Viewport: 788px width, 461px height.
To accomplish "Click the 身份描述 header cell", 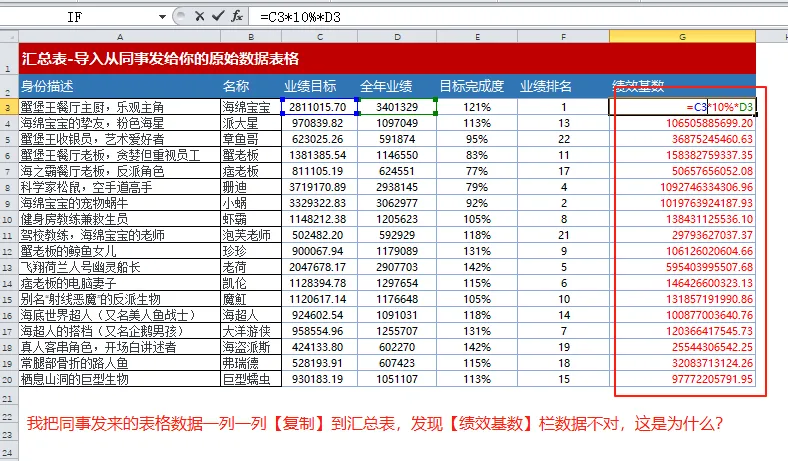I will (x=120, y=86).
